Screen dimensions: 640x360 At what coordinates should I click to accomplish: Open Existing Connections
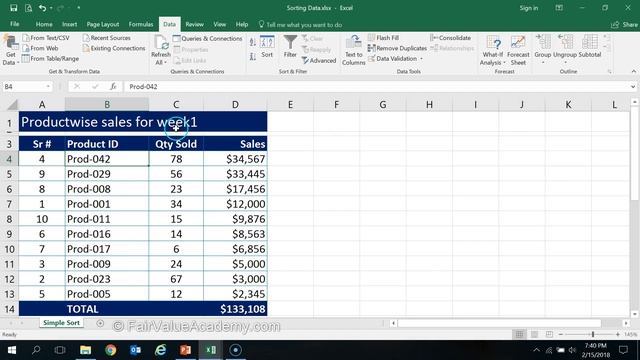tap(113, 48)
